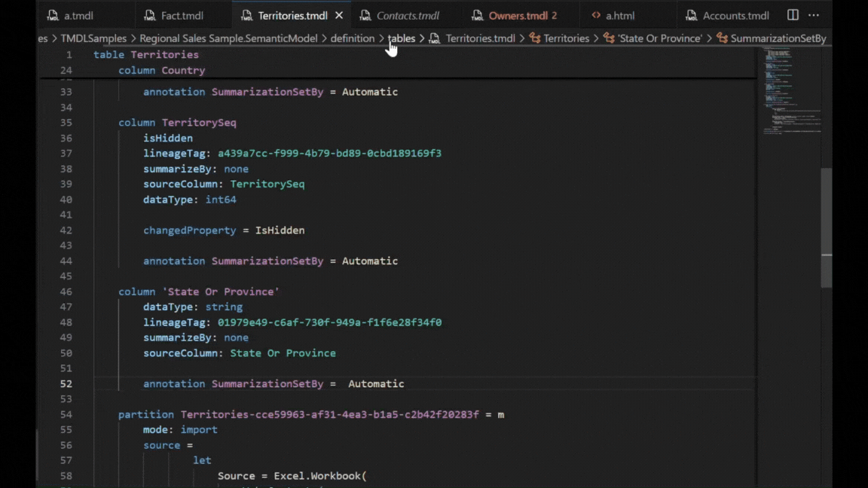Viewport: 868px width, 488px height.
Task: Click the SummarizationSetBy symbol icon in breadcrumb
Action: click(x=722, y=38)
